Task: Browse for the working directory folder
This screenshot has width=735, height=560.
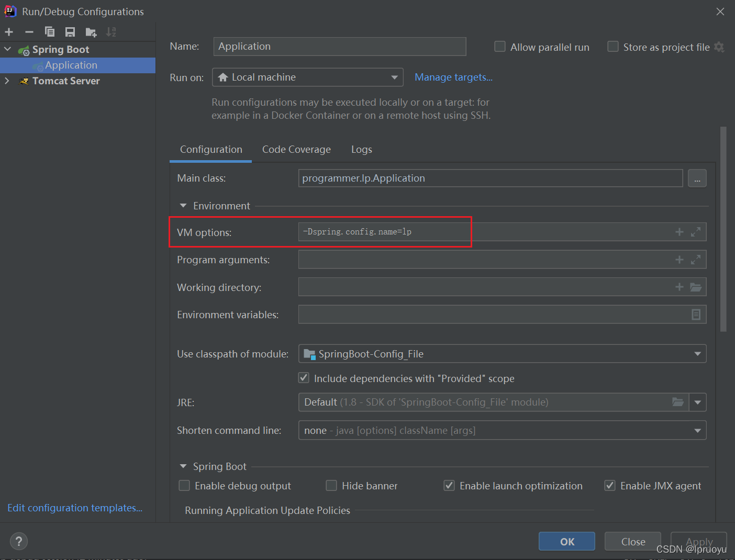Action: point(696,287)
